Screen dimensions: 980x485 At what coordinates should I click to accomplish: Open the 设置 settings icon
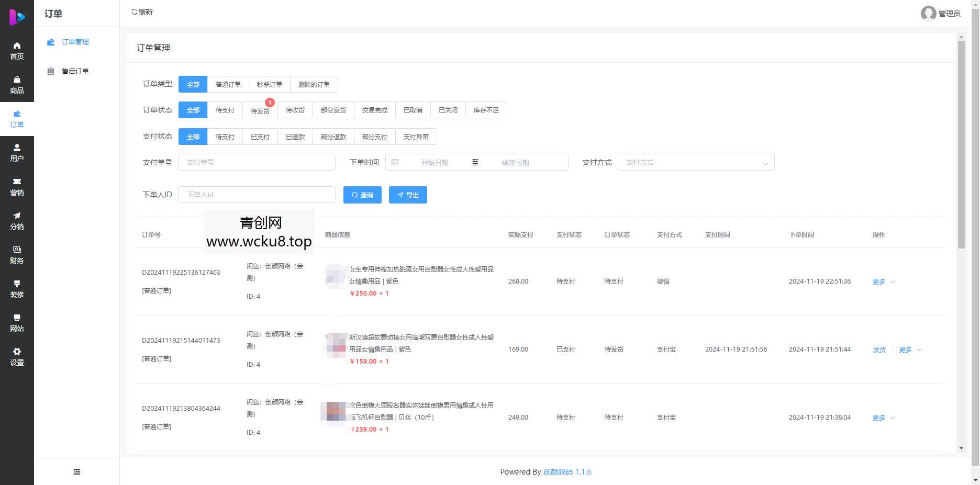[x=17, y=356]
